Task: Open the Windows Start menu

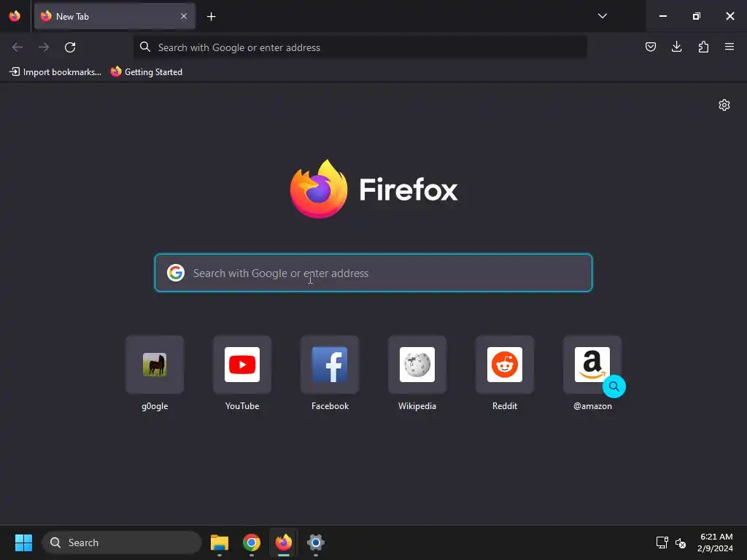Action: point(23,542)
